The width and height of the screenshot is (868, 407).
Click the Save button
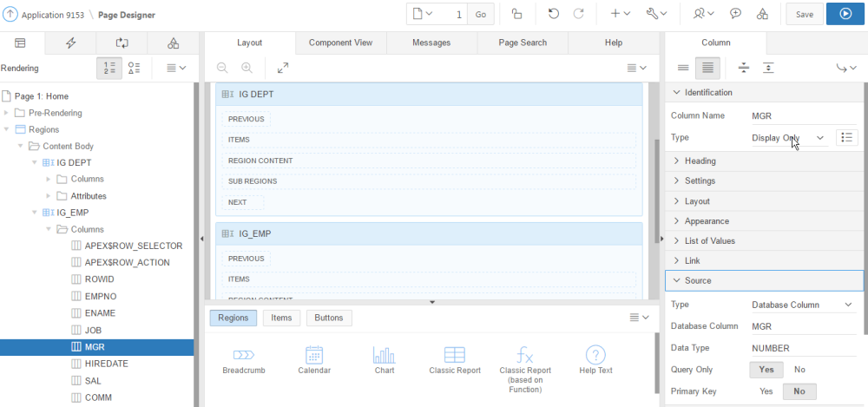coord(805,15)
